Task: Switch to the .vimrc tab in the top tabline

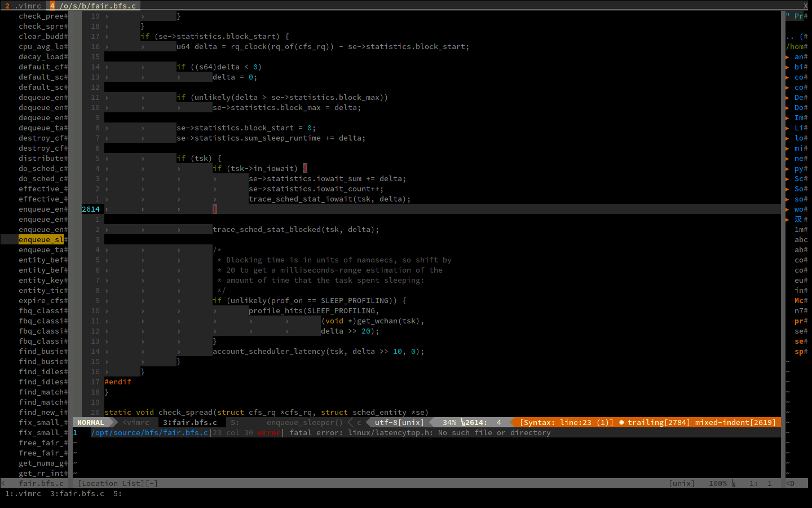Action: [24, 6]
